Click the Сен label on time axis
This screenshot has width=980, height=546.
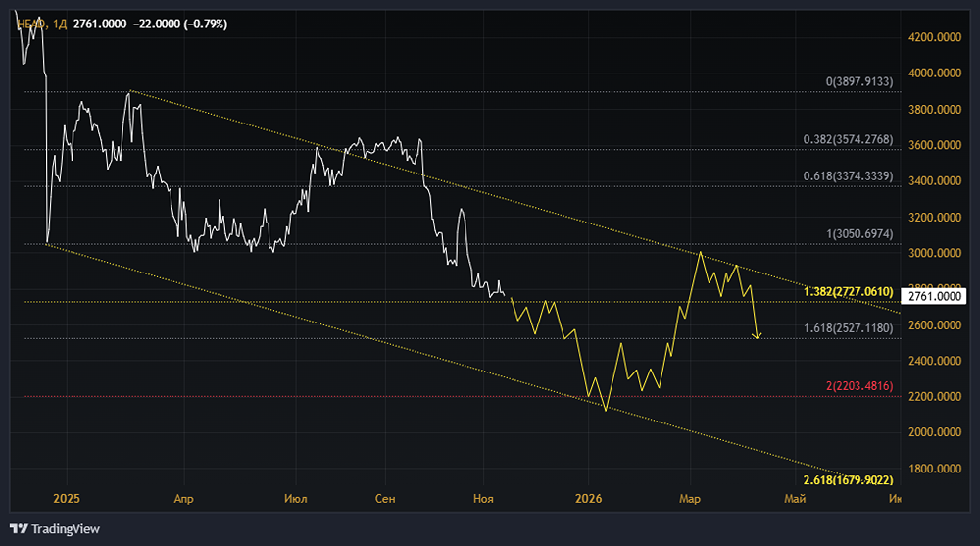tap(385, 499)
